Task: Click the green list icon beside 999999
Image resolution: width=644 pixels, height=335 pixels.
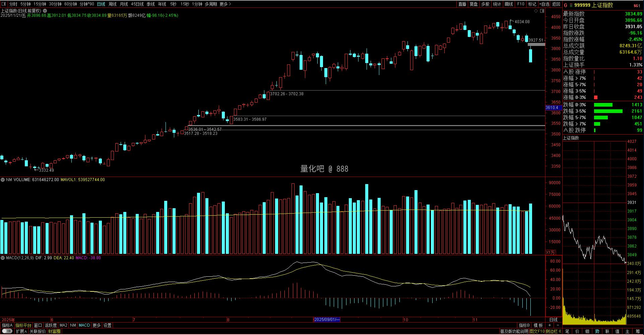Action: pyautogui.click(x=571, y=5)
